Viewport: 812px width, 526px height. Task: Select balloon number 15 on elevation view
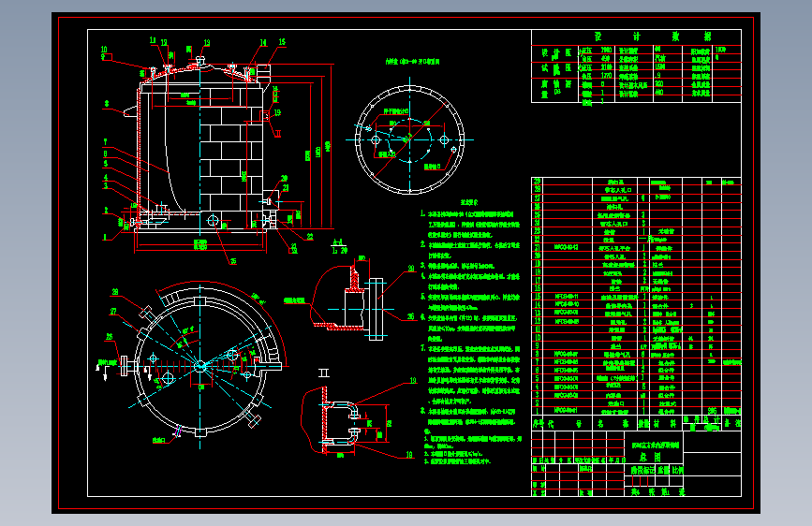282,42
